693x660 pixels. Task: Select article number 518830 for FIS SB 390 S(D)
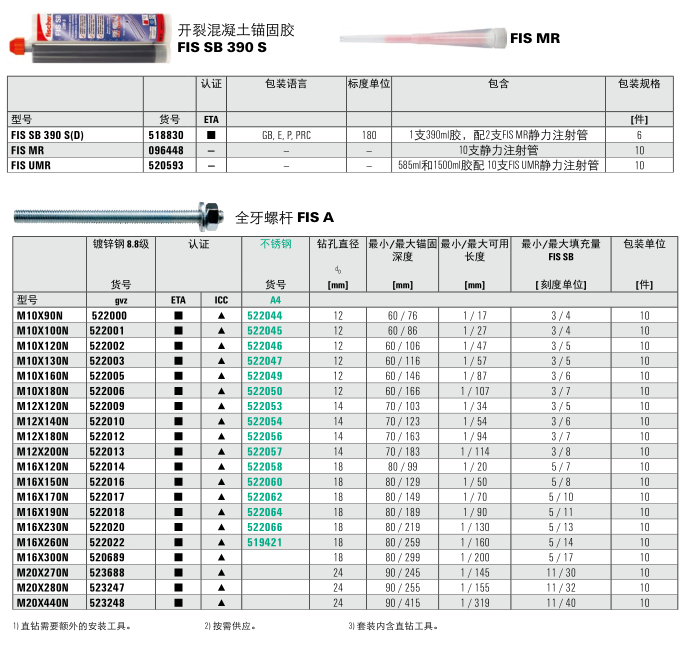click(x=165, y=134)
